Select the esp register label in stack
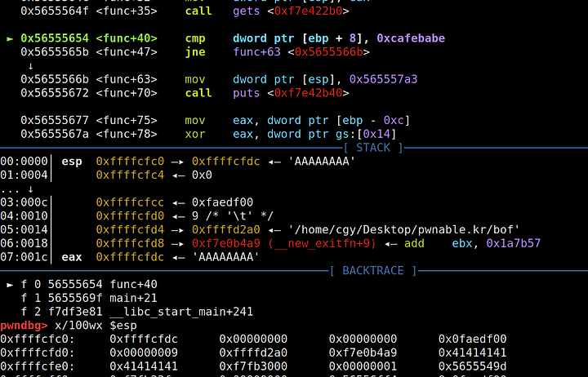588x377 pixels. click(x=72, y=162)
